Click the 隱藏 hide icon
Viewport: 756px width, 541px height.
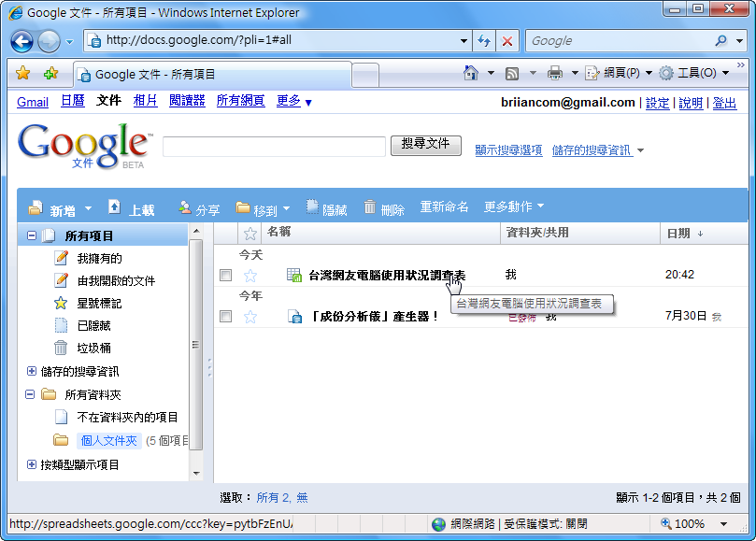312,207
